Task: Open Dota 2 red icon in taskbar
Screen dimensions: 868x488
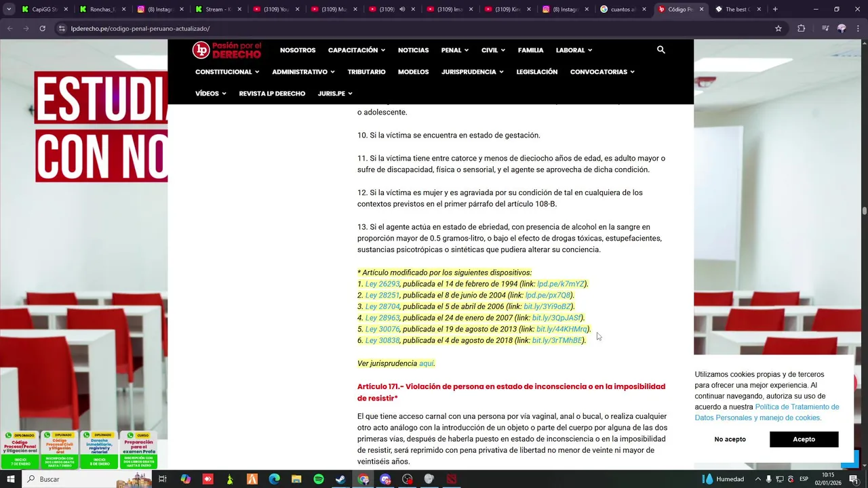Action: (x=452, y=479)
